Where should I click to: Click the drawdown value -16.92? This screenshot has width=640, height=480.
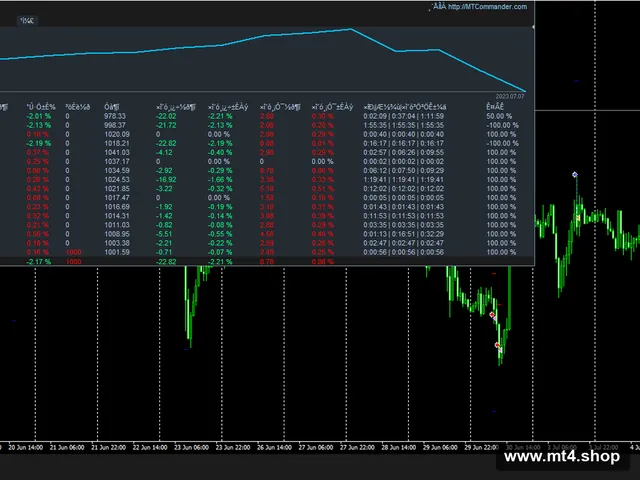[166, 180]
